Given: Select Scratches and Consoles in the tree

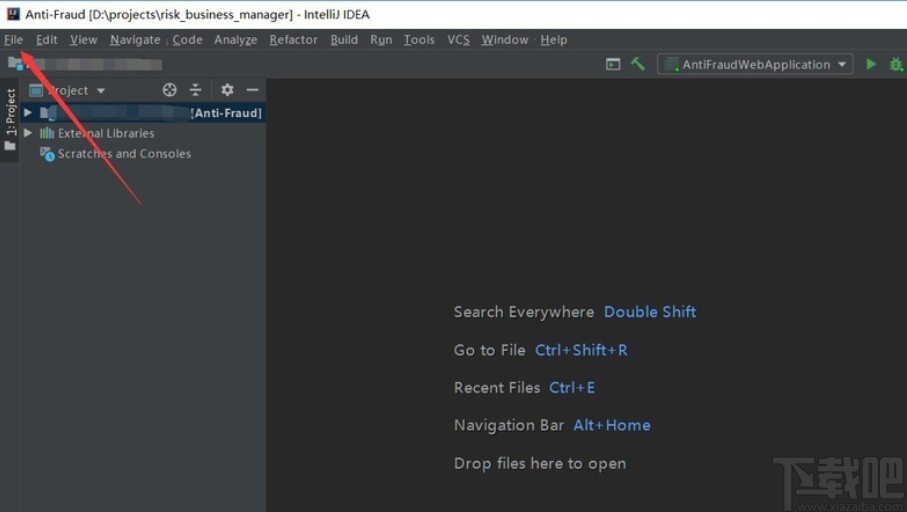Looking at the screenshot, I should [x=123, y=154].
